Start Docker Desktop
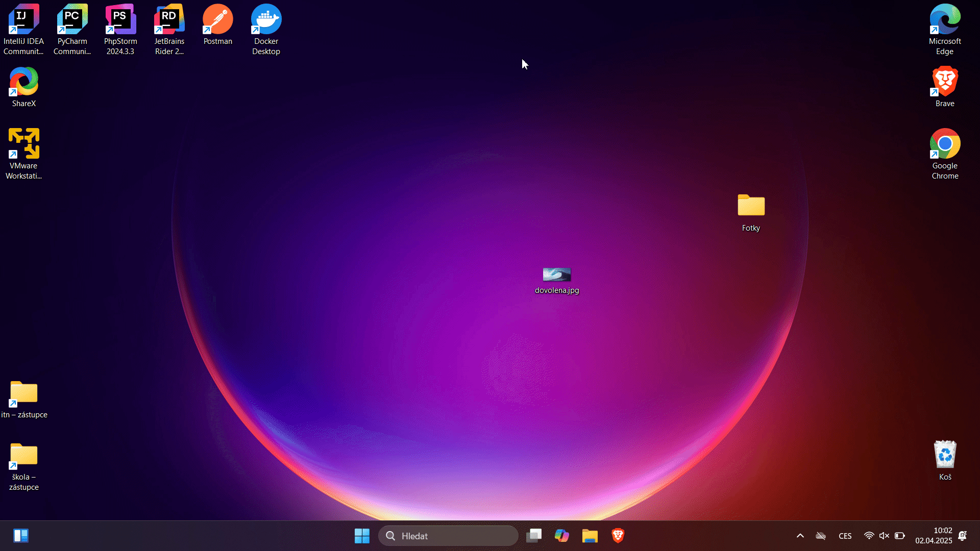 (266, 18)
